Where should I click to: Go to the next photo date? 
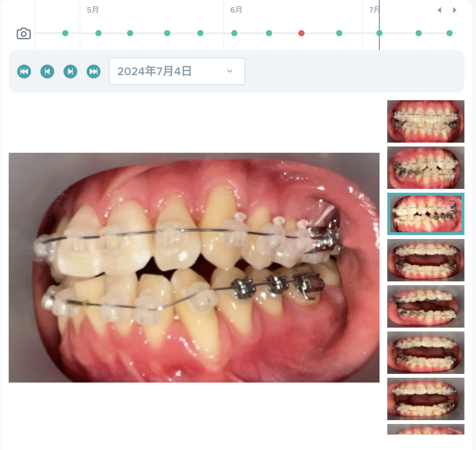[70, 72]
